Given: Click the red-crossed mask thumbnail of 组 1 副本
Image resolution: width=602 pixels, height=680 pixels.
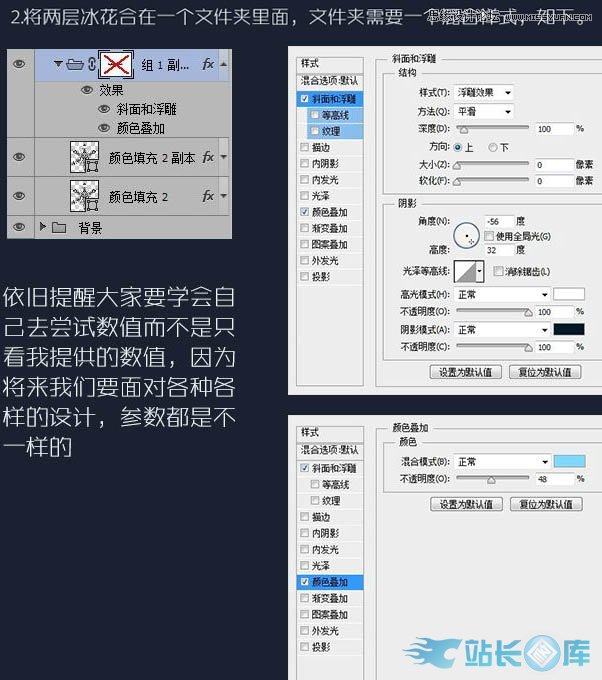Looking at the screenshot, I should coord(116,65).
